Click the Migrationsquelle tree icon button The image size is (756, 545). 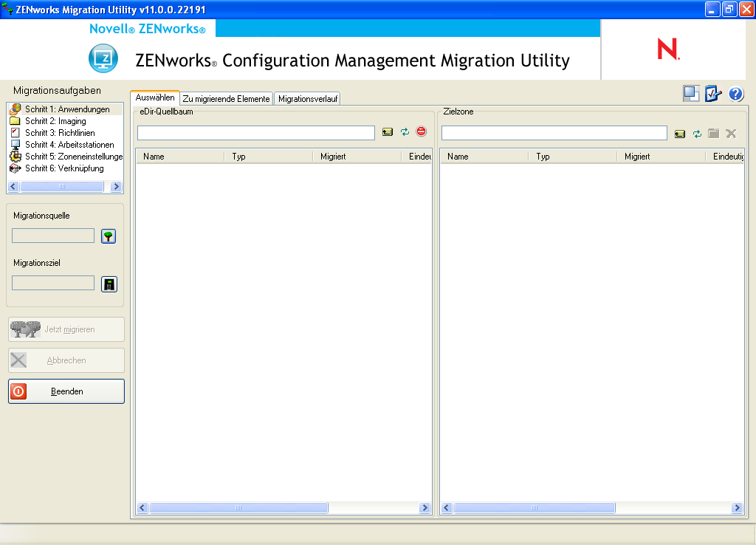click(109, 236)
